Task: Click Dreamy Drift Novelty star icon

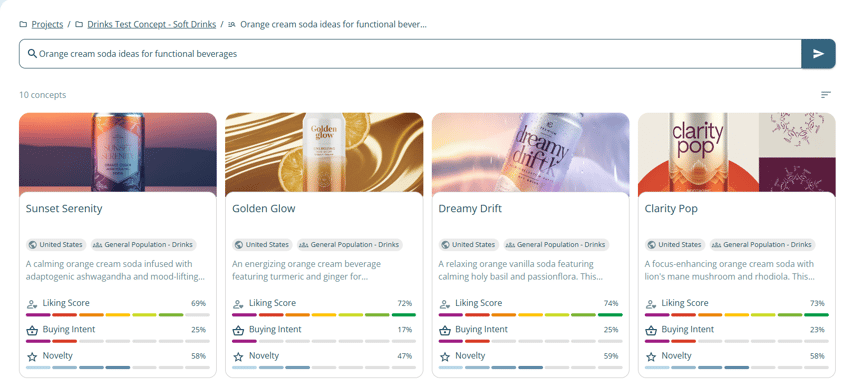Action: [444, 357]
